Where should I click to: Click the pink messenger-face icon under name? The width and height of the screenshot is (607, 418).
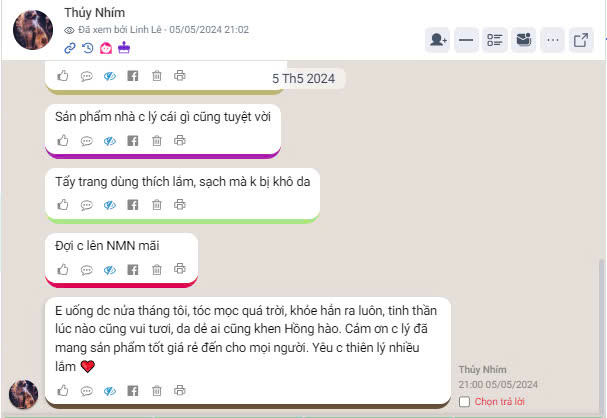click(x=106, y=48)
